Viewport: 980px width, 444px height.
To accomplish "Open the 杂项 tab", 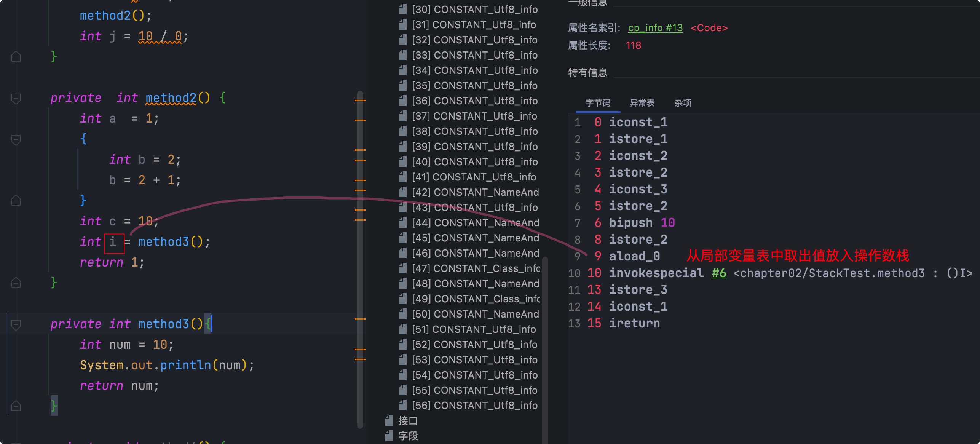I will [x=683, y=103].
